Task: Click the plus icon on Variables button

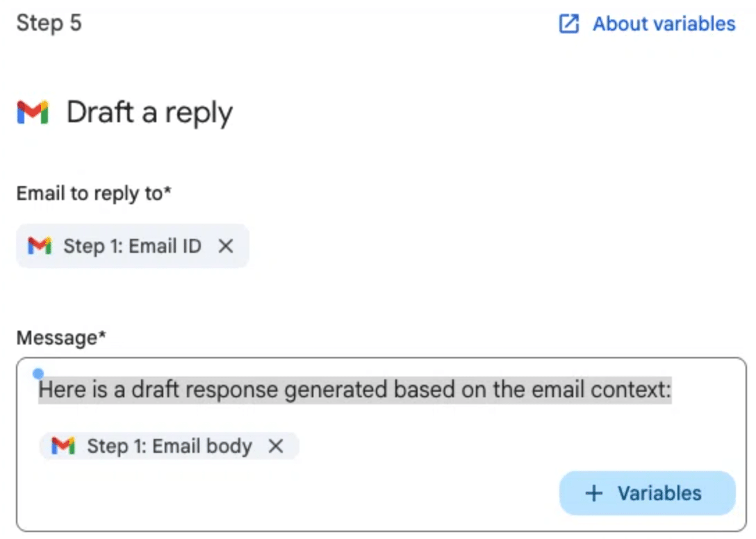Action: [593, 493]
